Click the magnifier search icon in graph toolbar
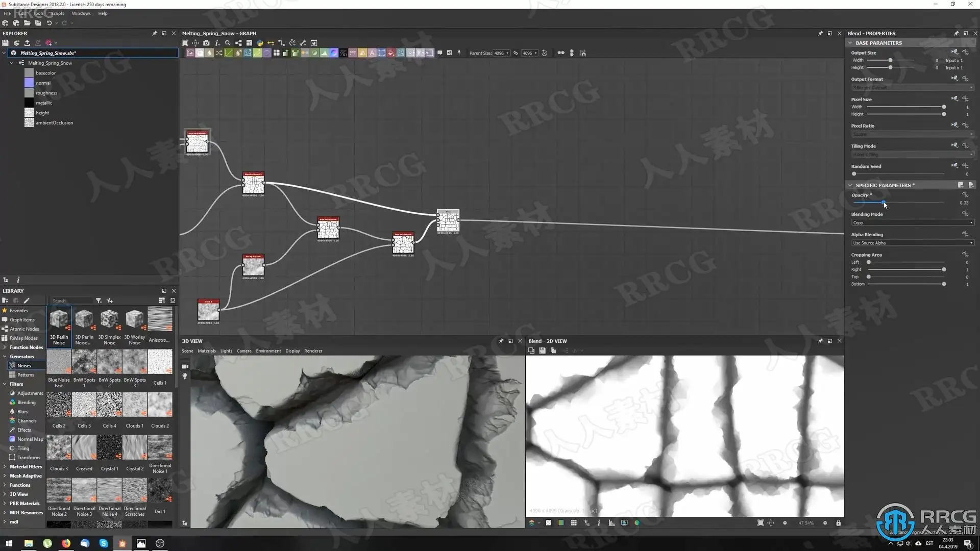The width and height of the screenshot is (980, 551). (228, 43)
